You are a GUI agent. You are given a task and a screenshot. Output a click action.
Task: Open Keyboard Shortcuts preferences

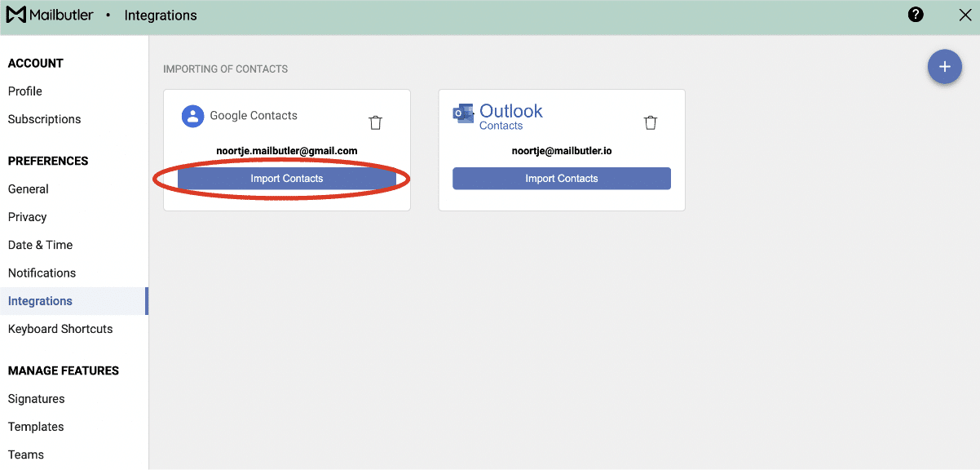[60, 329]
